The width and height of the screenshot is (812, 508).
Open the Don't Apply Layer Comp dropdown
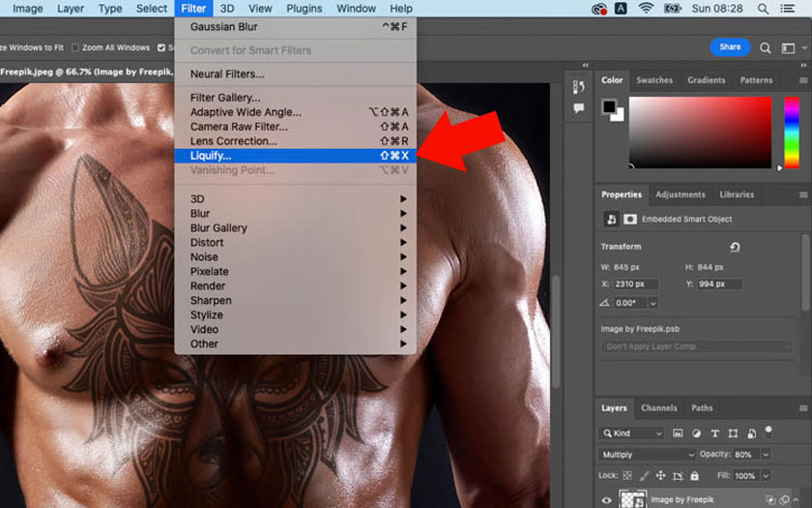(x=697, y=346)
